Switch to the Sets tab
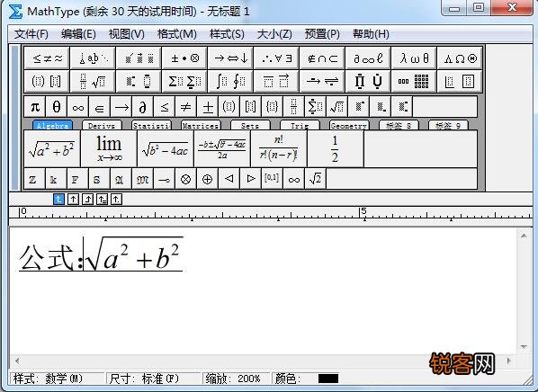538x392 pixels. pyautogui.click(x=250, y=126)
